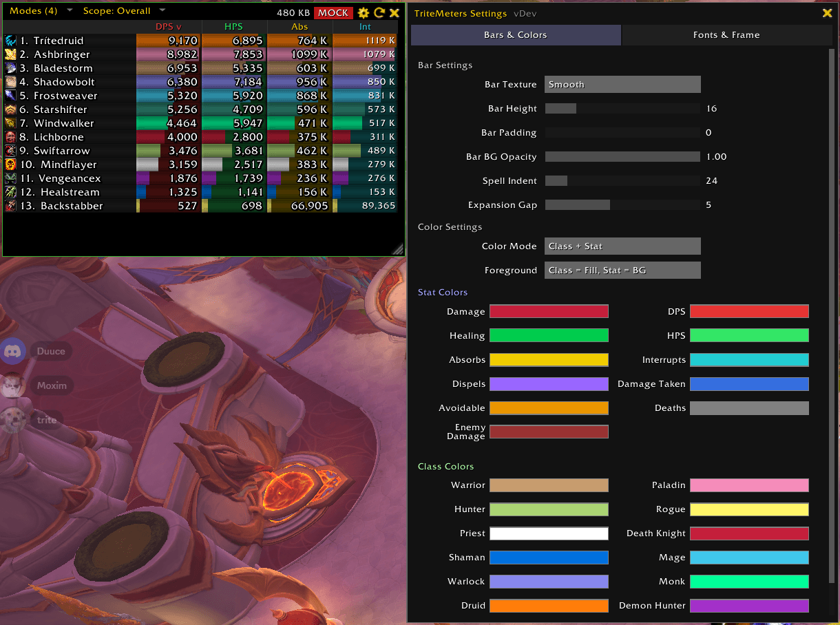
Task: Click the Dispels purple color swatch
Action: [x=549, y=384]
